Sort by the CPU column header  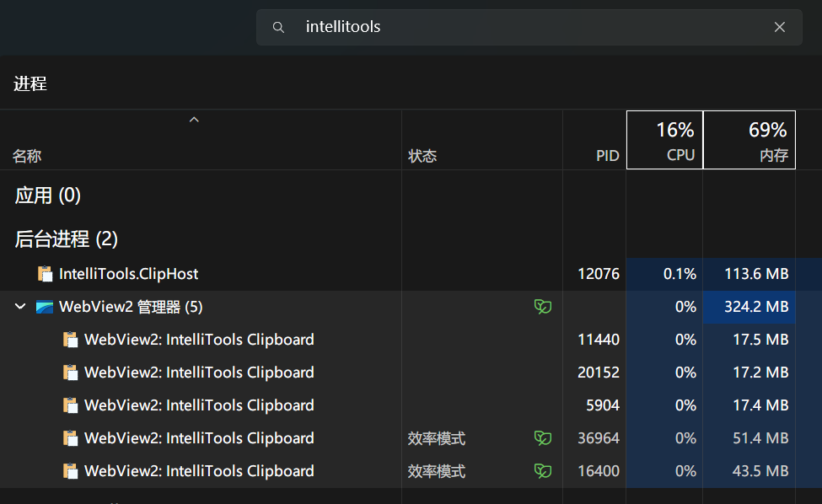point(664,140)
